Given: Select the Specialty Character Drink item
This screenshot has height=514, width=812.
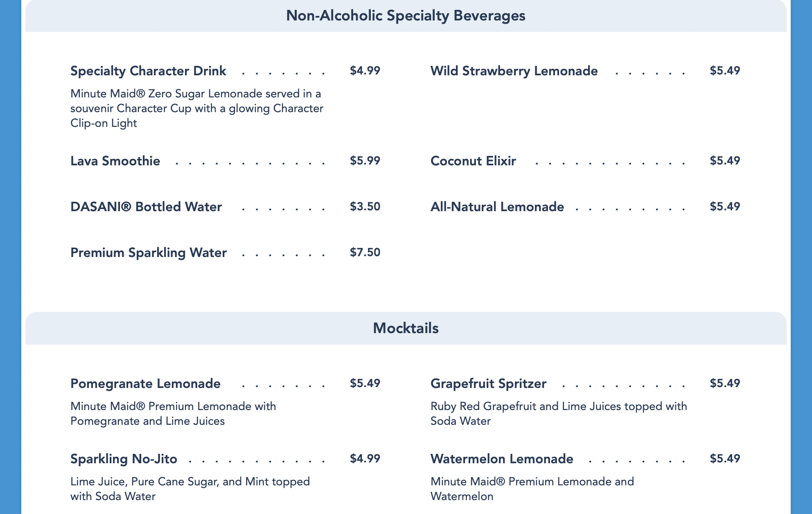Looking at the screenshot, I should pos(148,71).
